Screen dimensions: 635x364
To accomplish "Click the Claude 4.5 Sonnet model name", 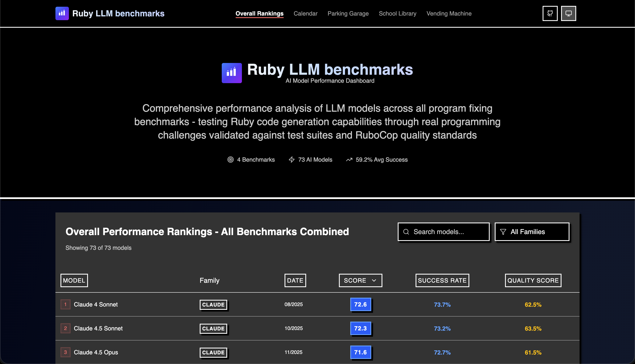I will pos(98,329).
